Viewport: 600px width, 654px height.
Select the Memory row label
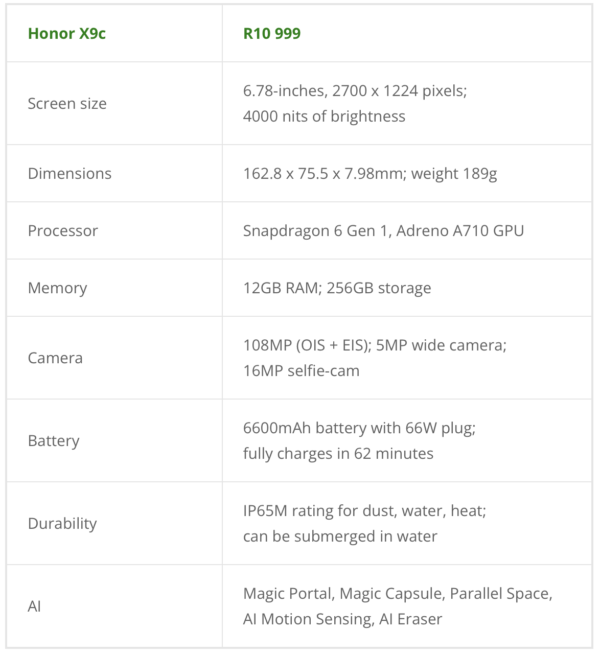(58, 288)
